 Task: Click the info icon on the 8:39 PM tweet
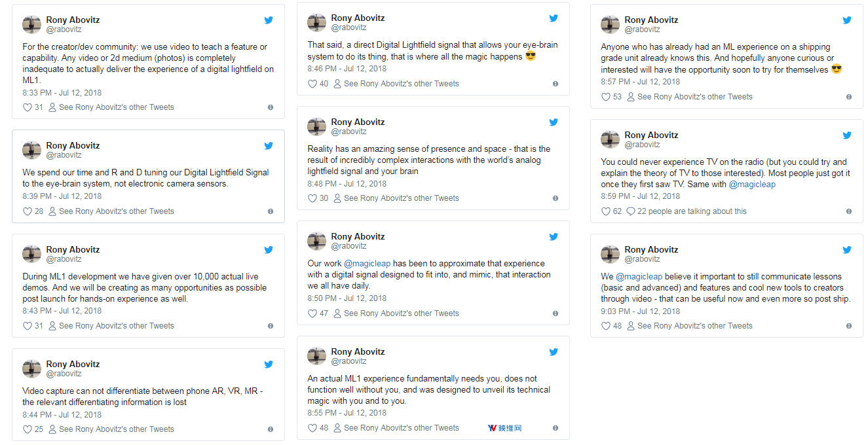[x=271, y=211]
